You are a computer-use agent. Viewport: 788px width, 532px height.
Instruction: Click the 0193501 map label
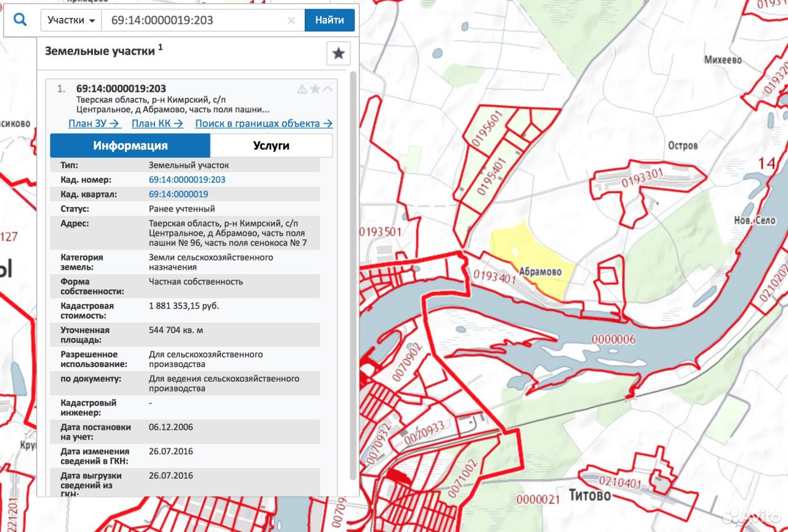[380, 232]
